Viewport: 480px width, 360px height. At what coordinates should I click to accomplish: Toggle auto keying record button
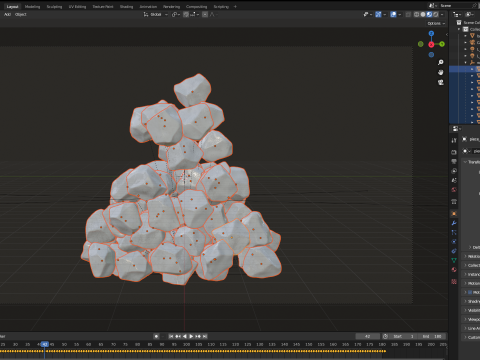click(156, 336)
